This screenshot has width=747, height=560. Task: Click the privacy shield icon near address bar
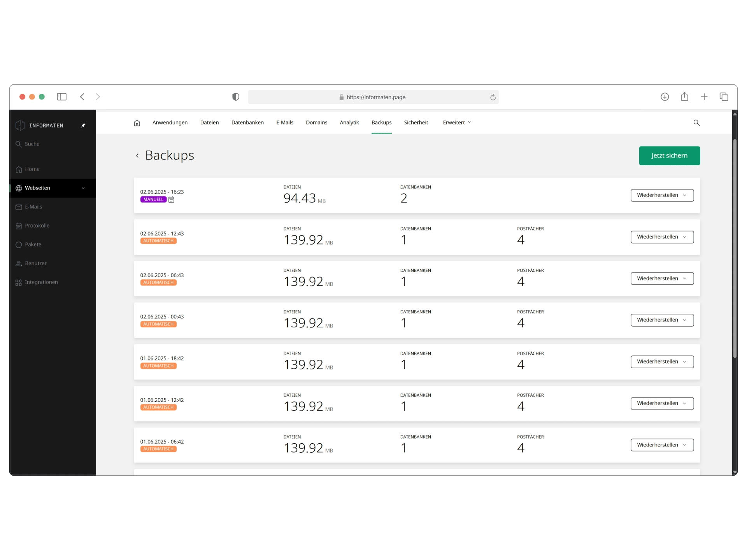[x=236, y=97]
